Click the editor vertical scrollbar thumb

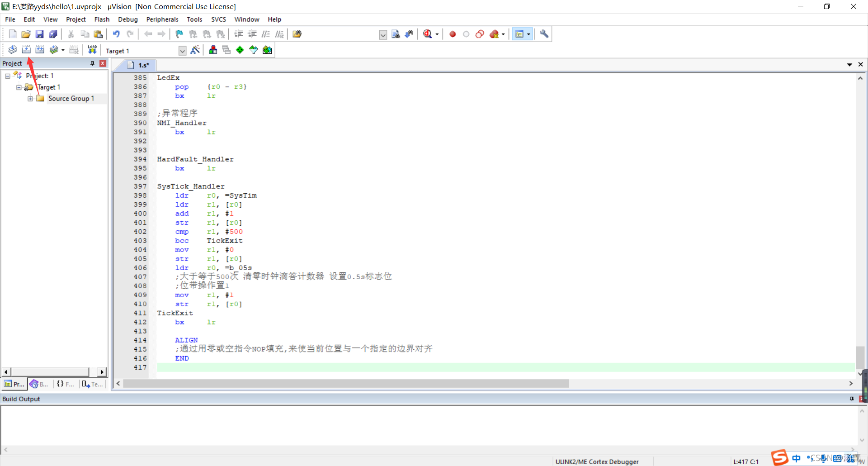pyautogui.click(x=860, y=357)
